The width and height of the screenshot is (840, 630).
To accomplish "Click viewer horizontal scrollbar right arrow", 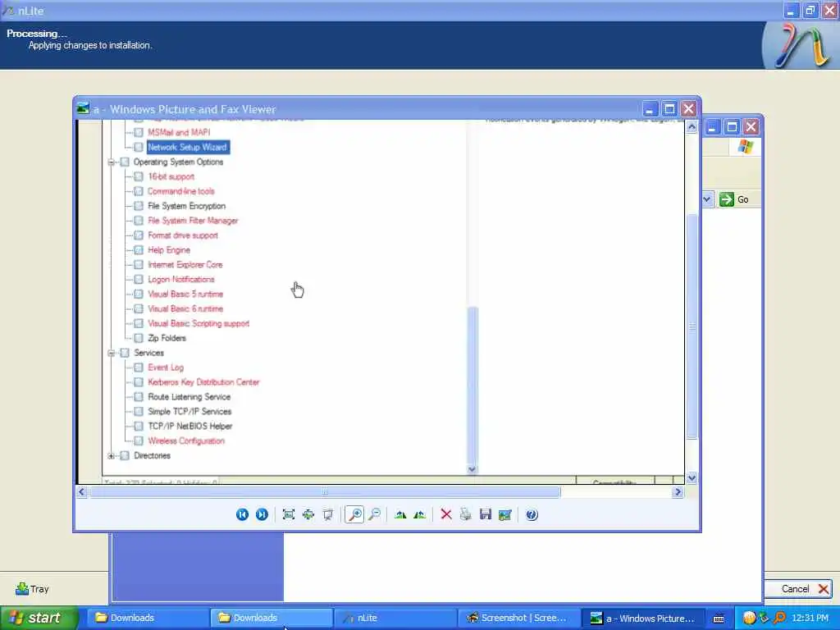I will click(678, 492).
